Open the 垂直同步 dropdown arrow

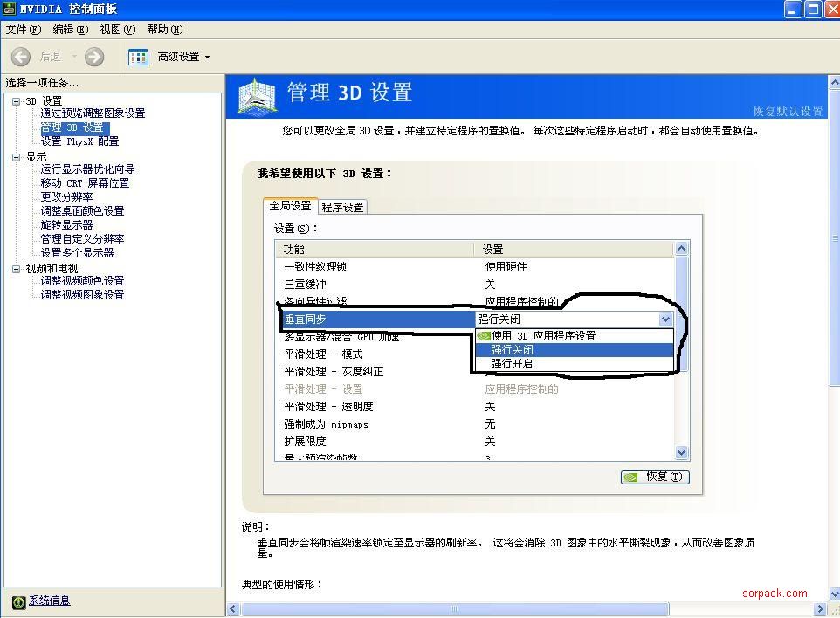(665, 319)
